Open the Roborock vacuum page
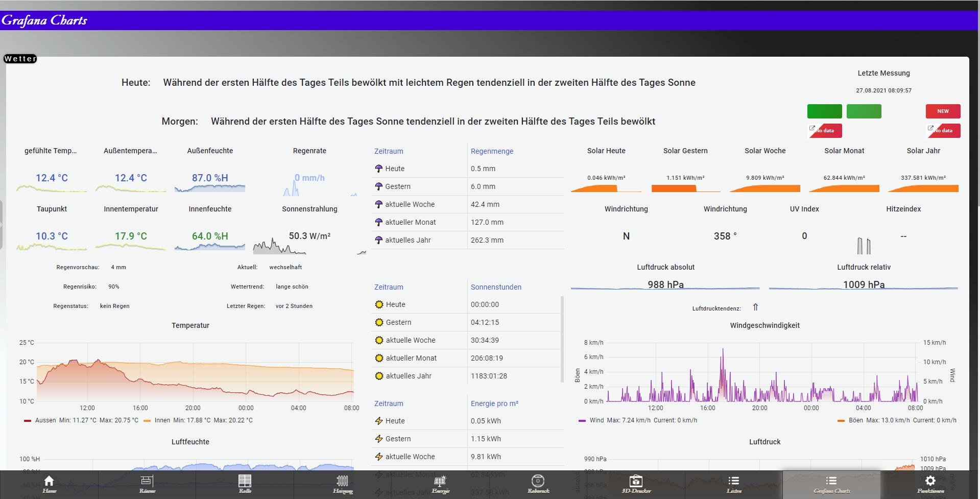The width and height of the screenshot is (980, 499). click(538, 484)
